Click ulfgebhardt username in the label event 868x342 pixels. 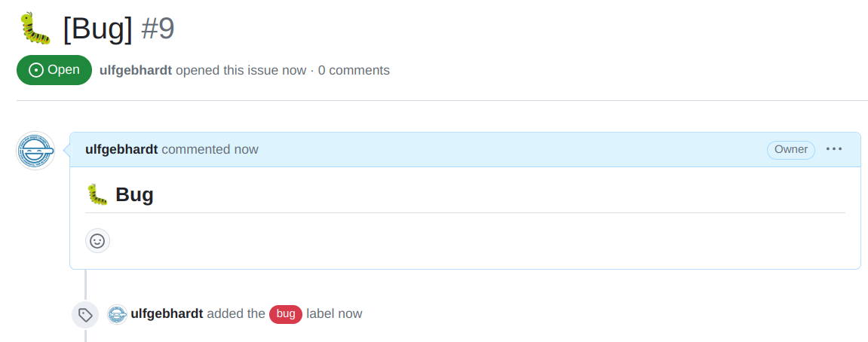point(167,313)
